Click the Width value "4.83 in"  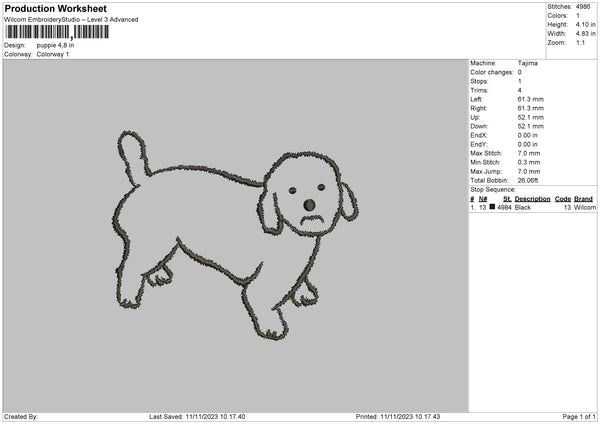tap(585, 34)
